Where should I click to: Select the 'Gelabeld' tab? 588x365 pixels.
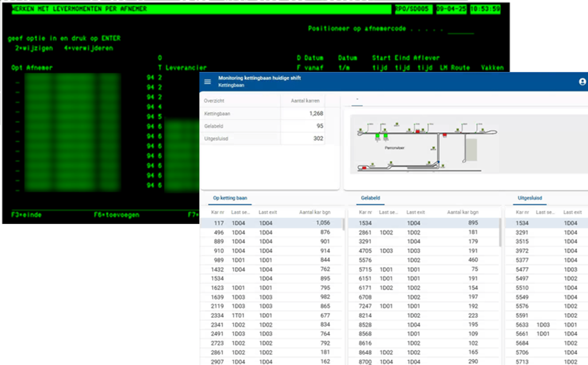click(x=370, y=198)
